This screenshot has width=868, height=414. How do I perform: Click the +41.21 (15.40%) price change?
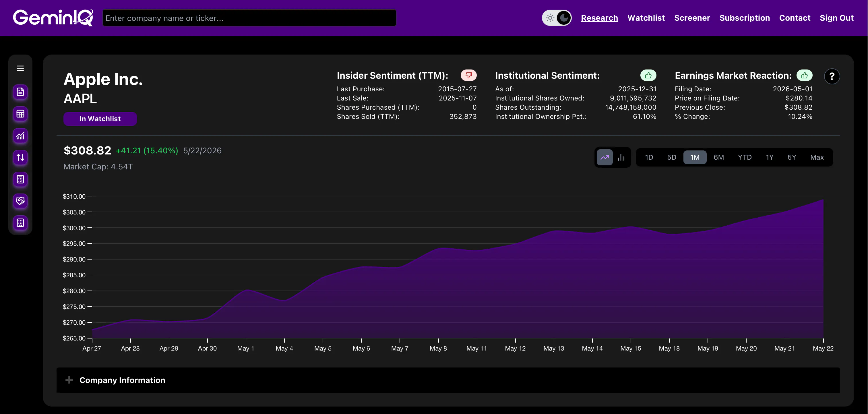(147, 151)
